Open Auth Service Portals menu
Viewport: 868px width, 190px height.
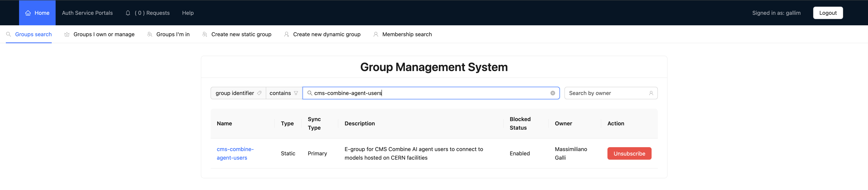point(87,13)
